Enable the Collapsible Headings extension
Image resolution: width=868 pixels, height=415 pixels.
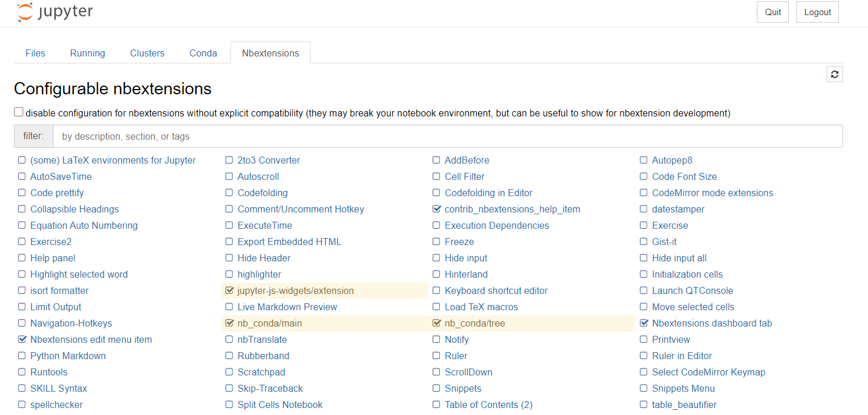[x=22, y=209]
